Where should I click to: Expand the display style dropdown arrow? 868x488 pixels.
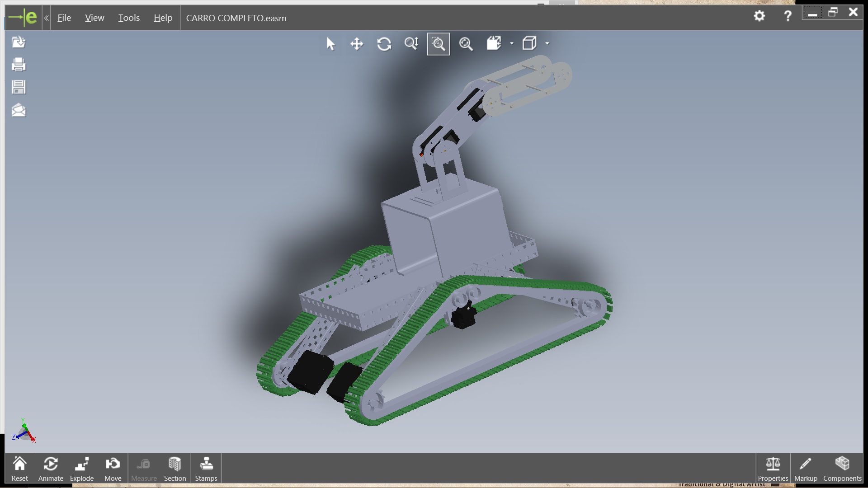pos(547,43)
